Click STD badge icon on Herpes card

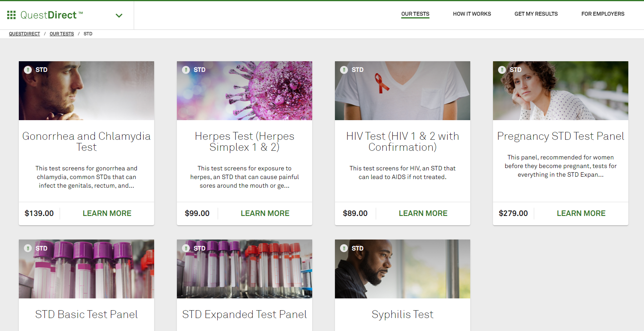(x=186, y=70)
